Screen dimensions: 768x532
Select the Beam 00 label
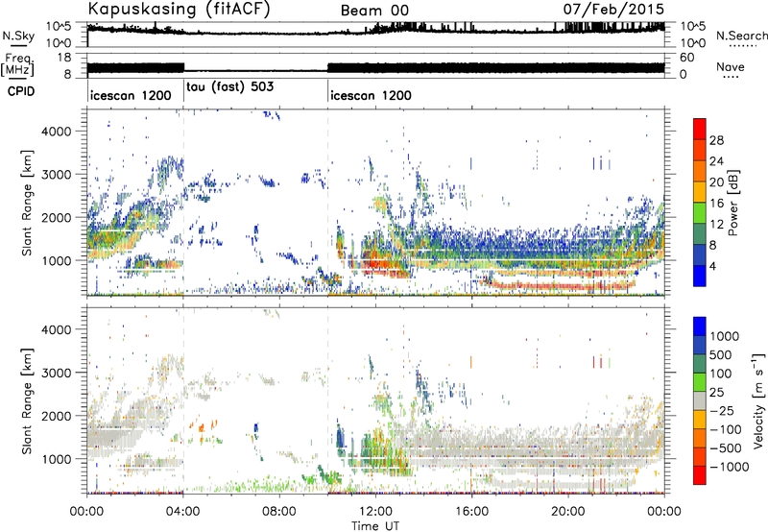pos(374,11)
